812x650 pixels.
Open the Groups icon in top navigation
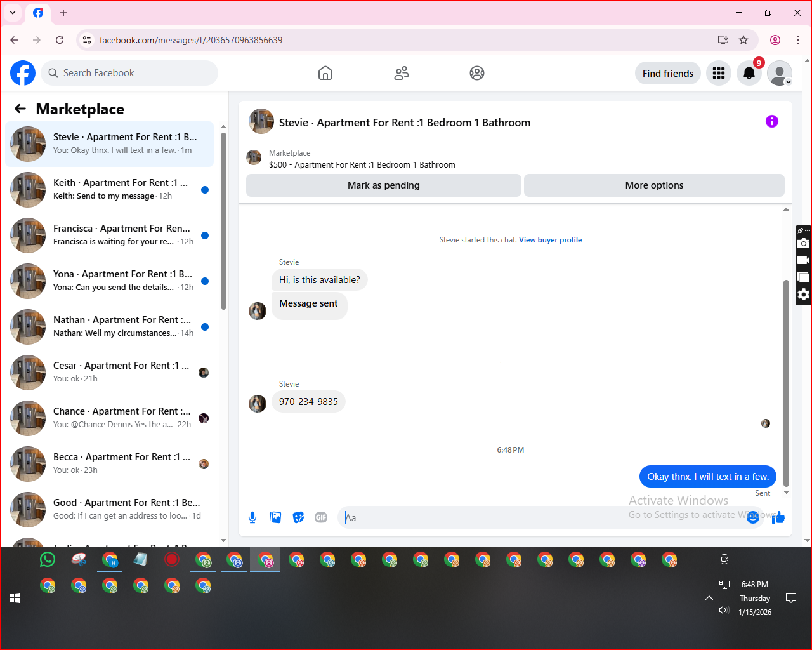pyautogui.click(x=477, y=73)
